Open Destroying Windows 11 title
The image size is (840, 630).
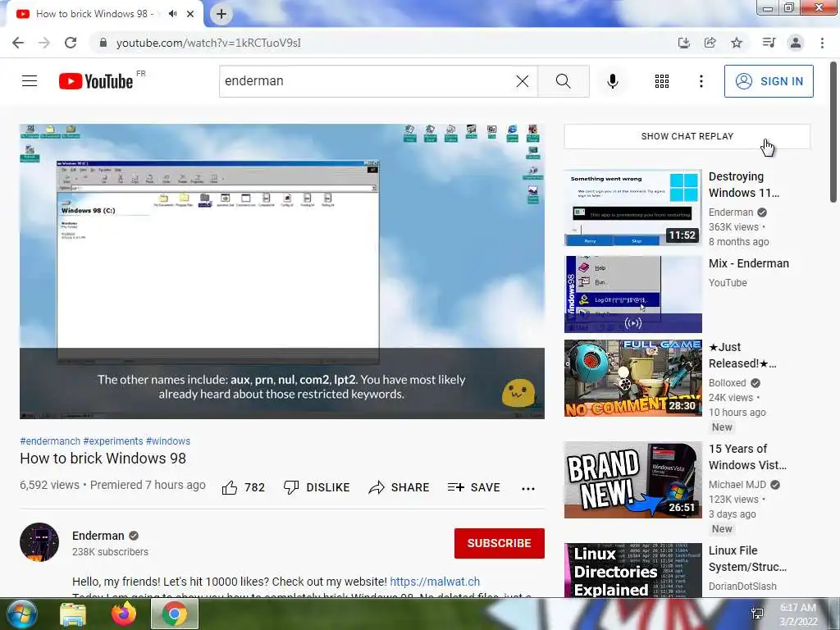(x=743, y=185)
